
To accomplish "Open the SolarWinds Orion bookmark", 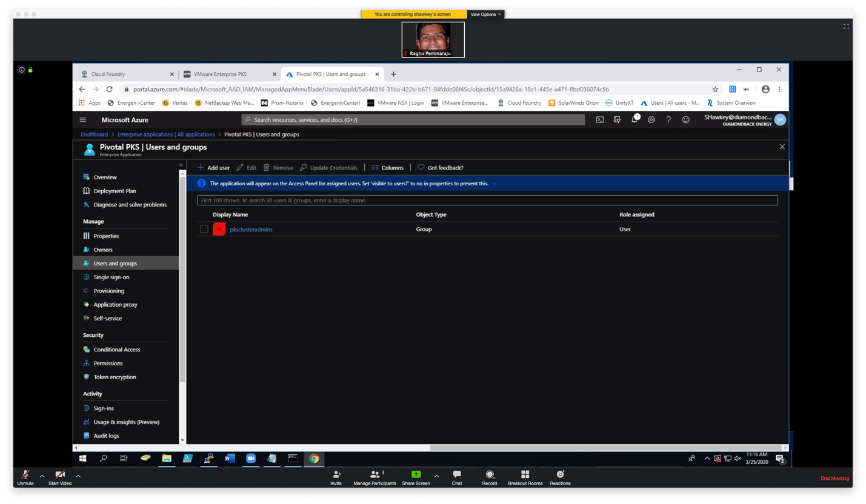I will (573, 103).
